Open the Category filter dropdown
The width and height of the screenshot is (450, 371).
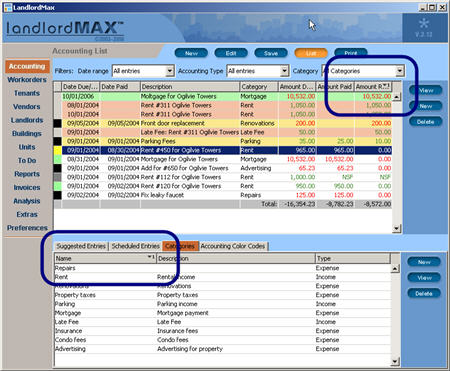click(x=399, y=71)
